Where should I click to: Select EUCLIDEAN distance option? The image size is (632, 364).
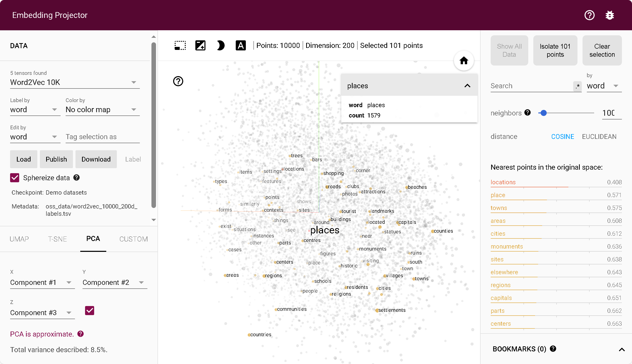pos(599,137)
